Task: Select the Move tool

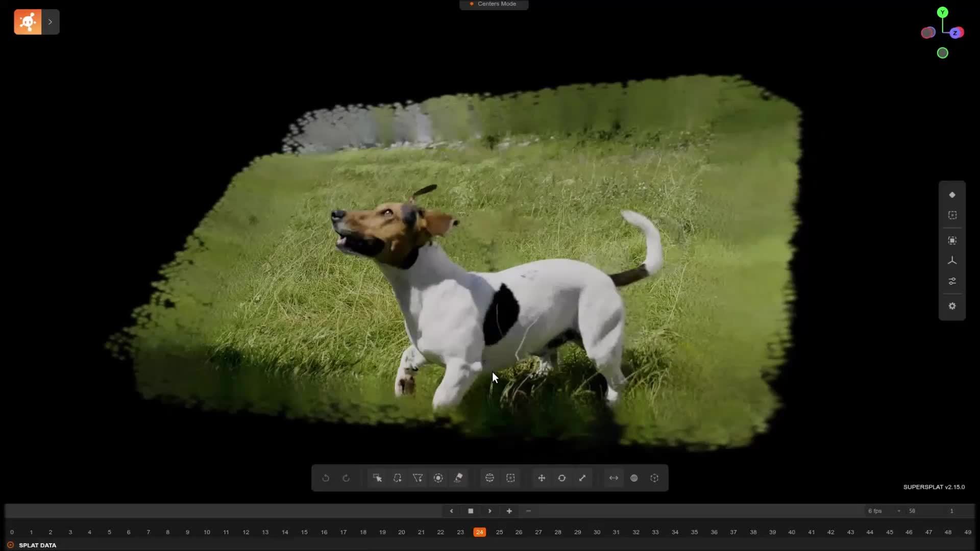Action: pos(541,478)
